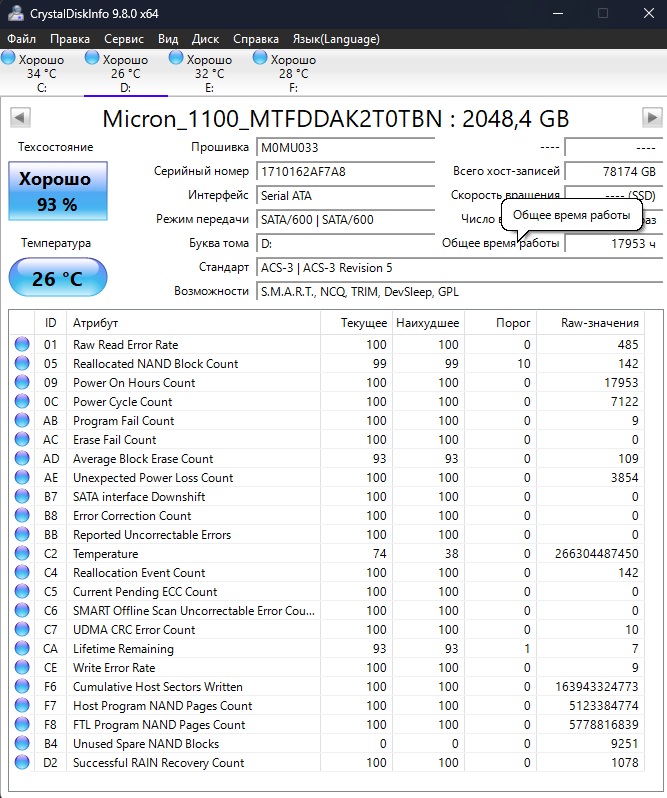Image resolution: width=667 pixels, height=798 pixels.
Task: Click status icon of Cumulative Host Sectors Written
Action: (x=22, y=687)
